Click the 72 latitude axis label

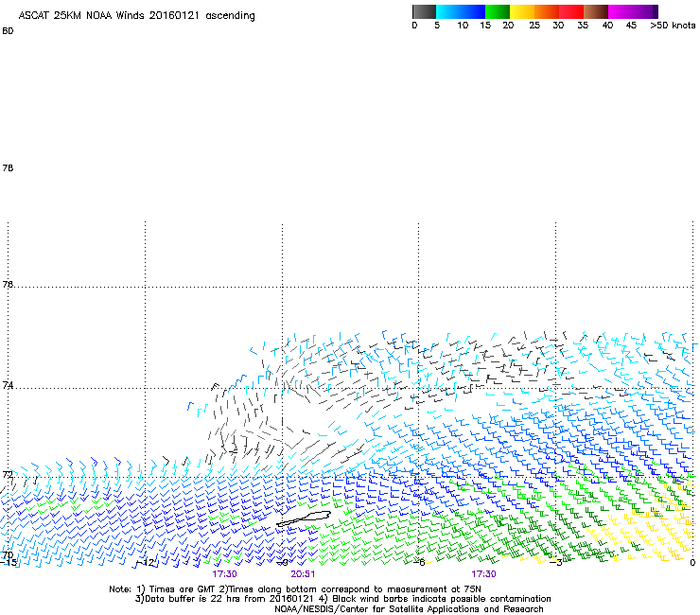(8, 474)
